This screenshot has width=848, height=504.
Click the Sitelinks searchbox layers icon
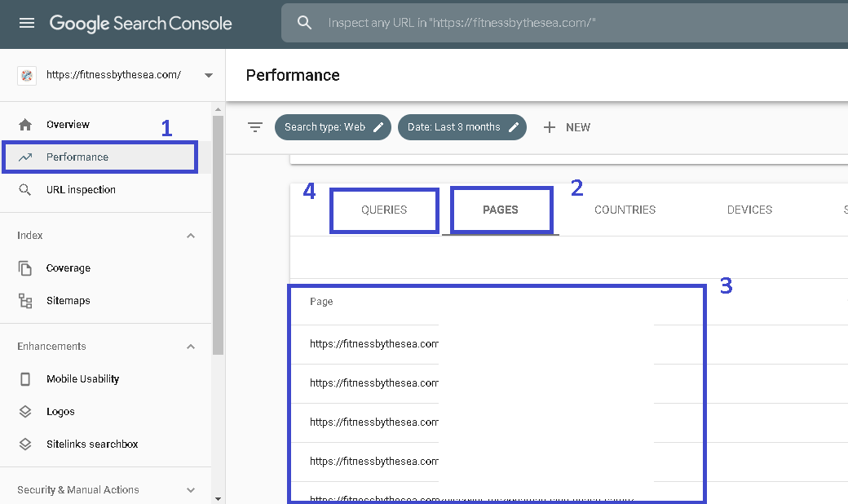(25, 444)
